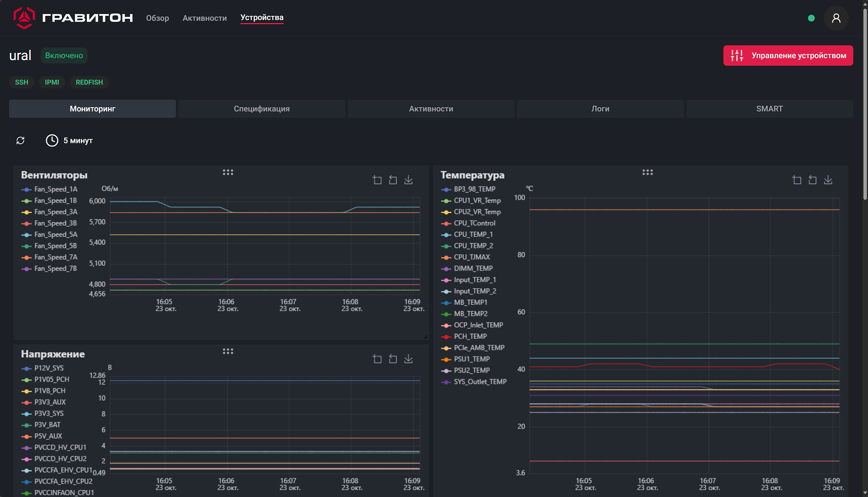Click area zoom icon in Вентиляторы chart
This screenshot has width=868, height=497.
point(377,180)
